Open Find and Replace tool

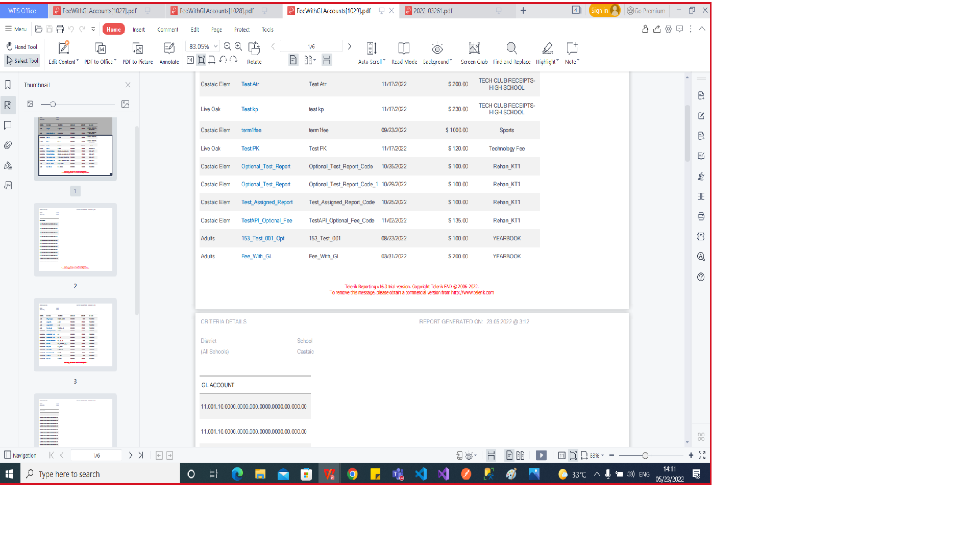[511, 48]
